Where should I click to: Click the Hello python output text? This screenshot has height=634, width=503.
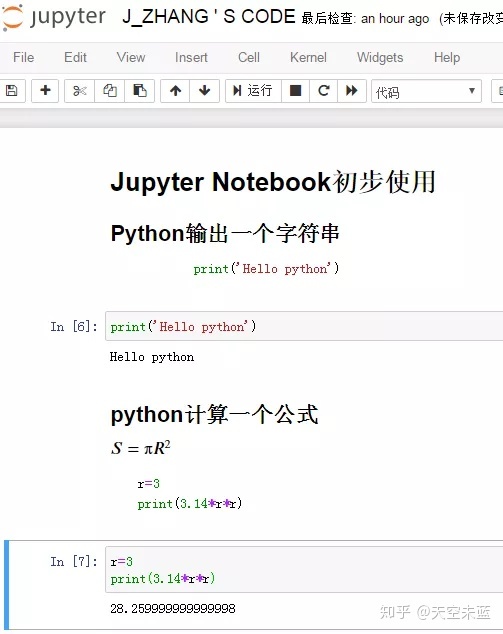click(x=152, y=357)
